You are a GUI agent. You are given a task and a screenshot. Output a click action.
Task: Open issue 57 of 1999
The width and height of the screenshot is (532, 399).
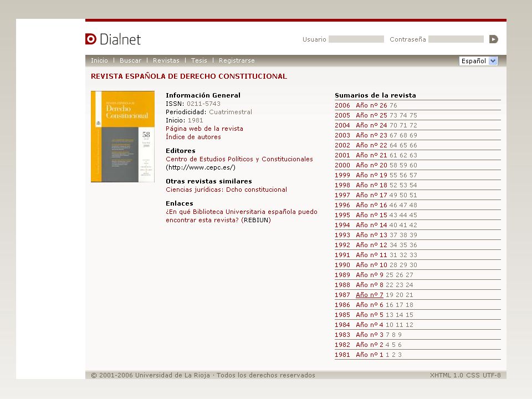click(x=413, y=175)
